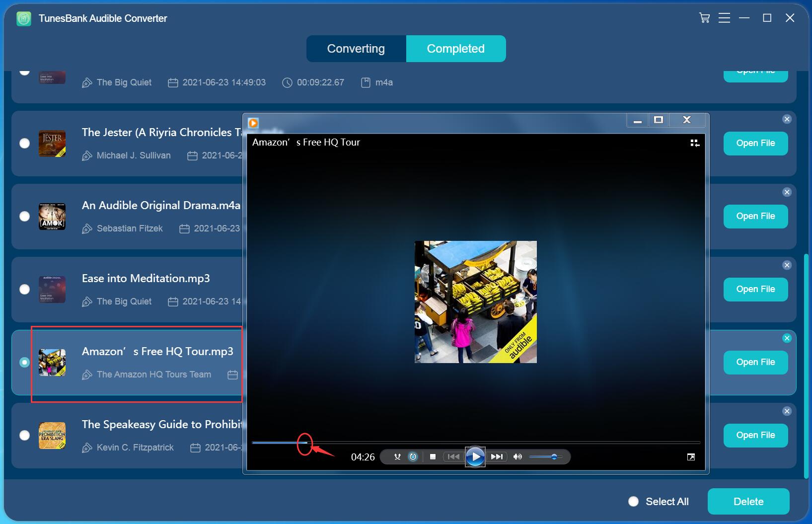Open File for An Audible Original Drama
812x524 pixels.
755,216
